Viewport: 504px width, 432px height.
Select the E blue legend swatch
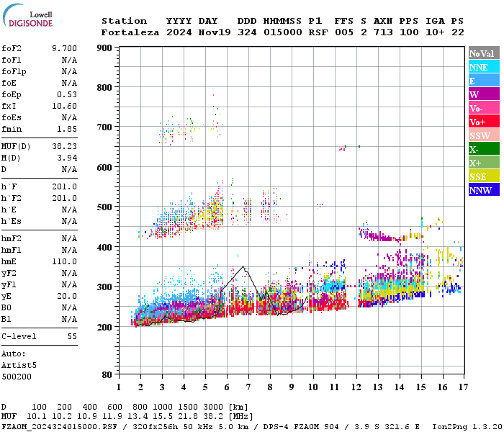pyautogui.click(x=484, y=81)
